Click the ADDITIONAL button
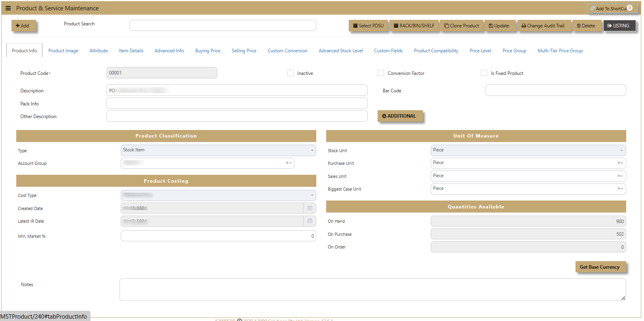Viewport: 644px width, 321px height. (399, 116)
